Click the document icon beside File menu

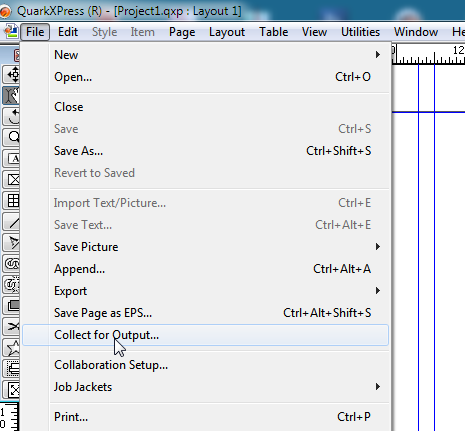click(x=11, y=32)
